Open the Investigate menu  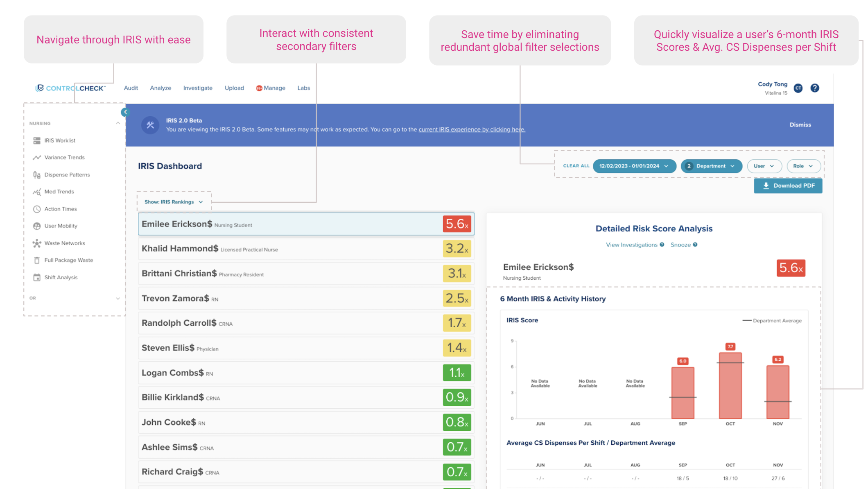tap(198, 88)
